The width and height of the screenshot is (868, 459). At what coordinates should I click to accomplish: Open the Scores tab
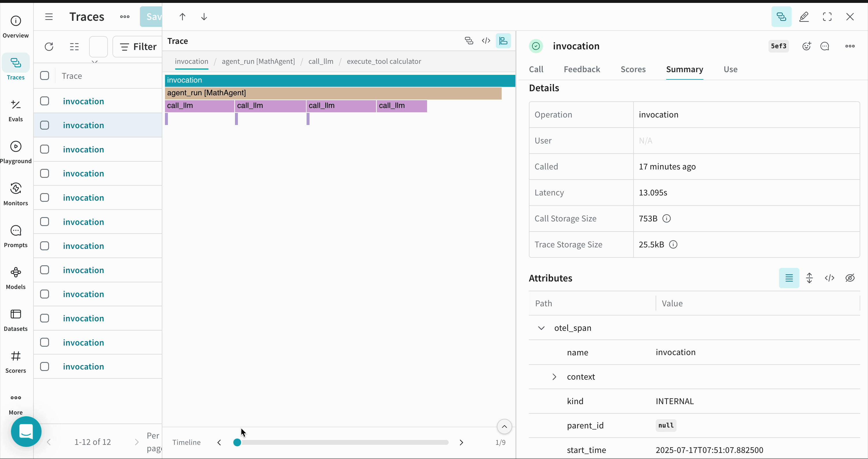point(633,69)
